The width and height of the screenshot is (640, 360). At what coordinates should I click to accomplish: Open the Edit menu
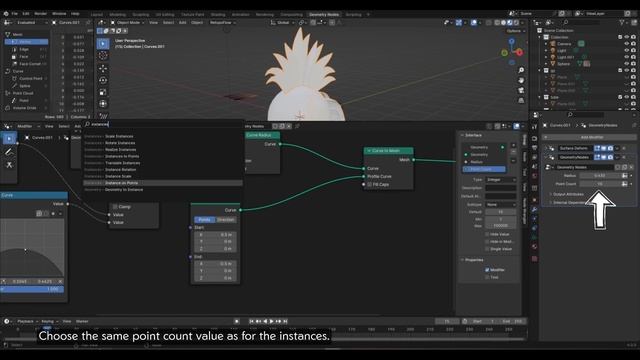click(x=26, y=14)
